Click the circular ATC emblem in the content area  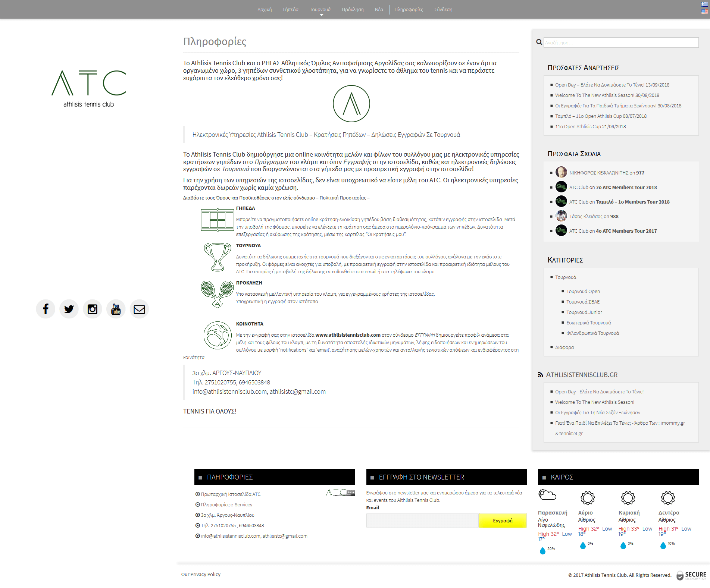351,104
